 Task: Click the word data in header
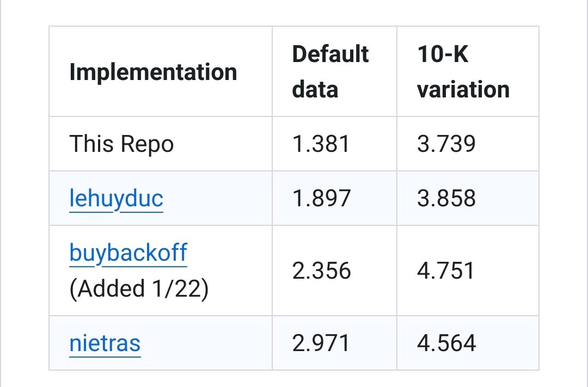(315, 90)
